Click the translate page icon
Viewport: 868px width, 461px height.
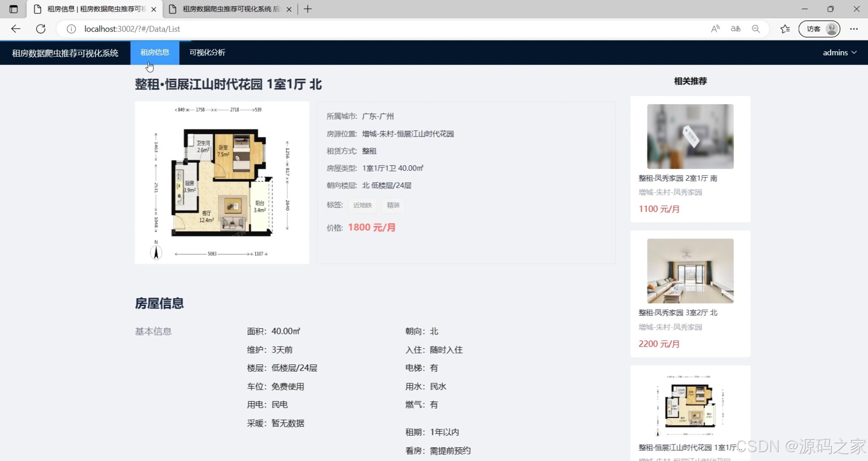tap(735, 29)
